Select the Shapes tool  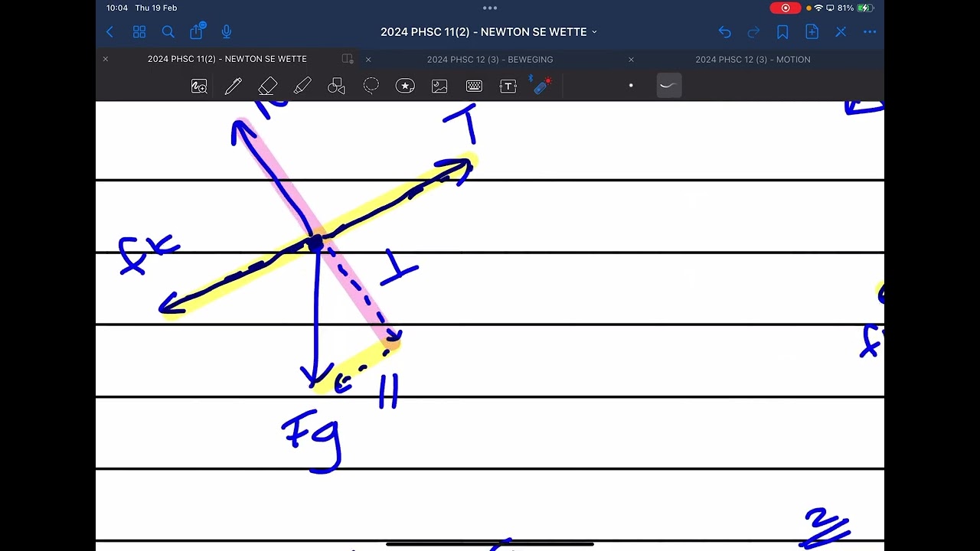click(336, 86)
